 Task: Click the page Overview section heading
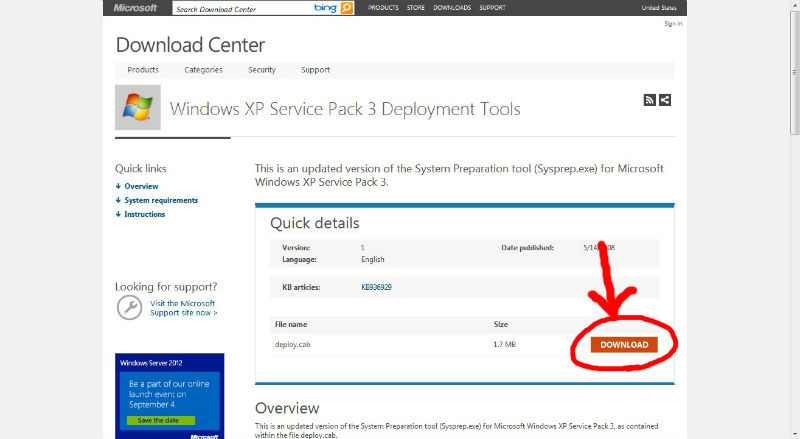point(287,408)
